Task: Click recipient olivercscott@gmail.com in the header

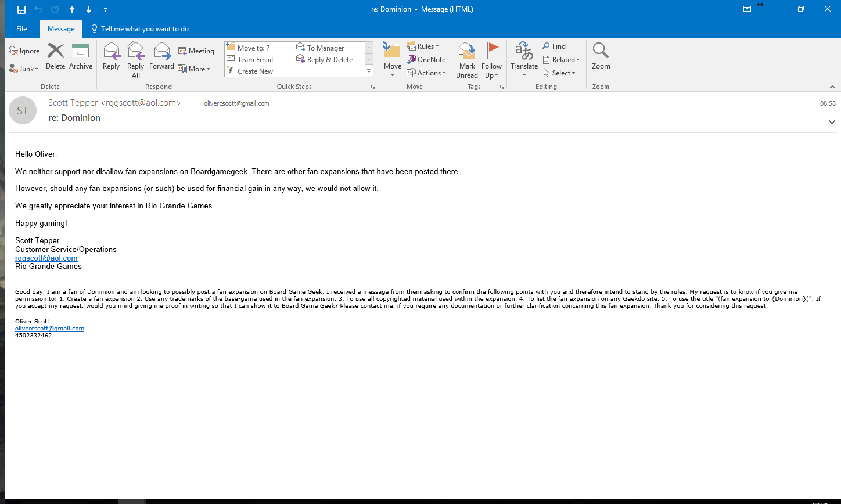Action: tap(236, 103)
